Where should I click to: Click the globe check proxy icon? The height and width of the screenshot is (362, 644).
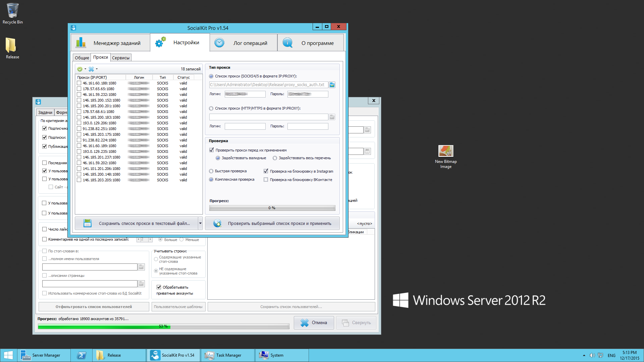click(217, 223)
